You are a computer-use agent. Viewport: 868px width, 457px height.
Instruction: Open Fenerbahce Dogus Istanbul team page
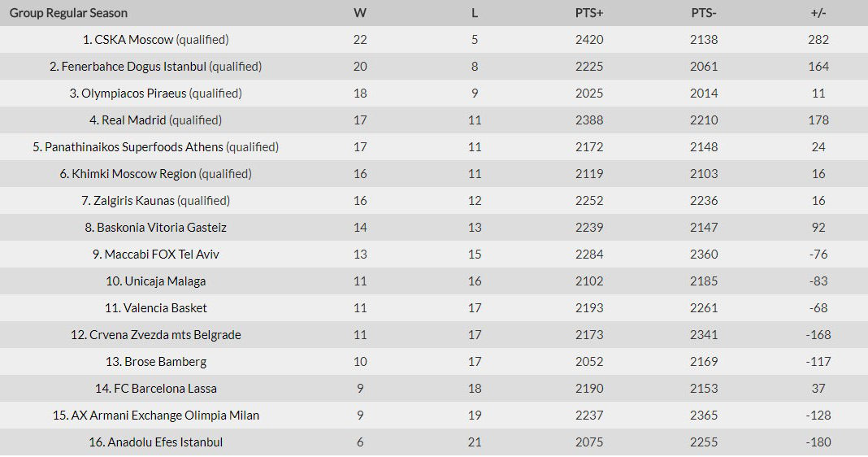134,67
